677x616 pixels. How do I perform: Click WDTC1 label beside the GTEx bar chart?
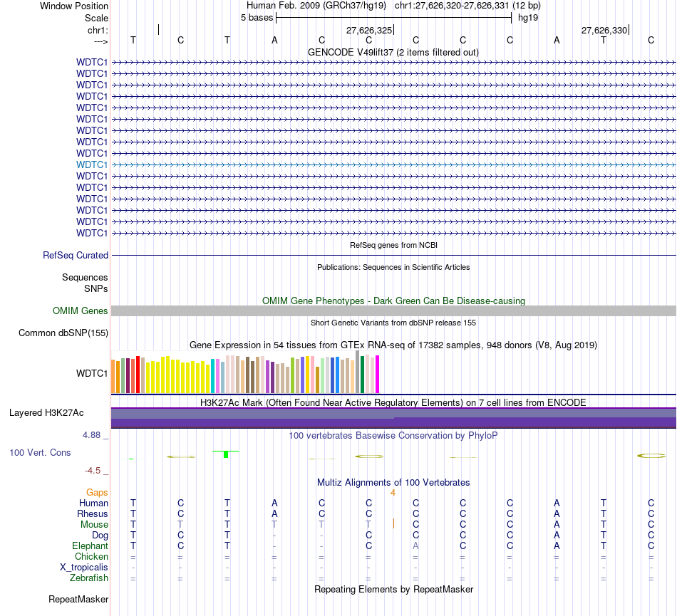(91, 374)
